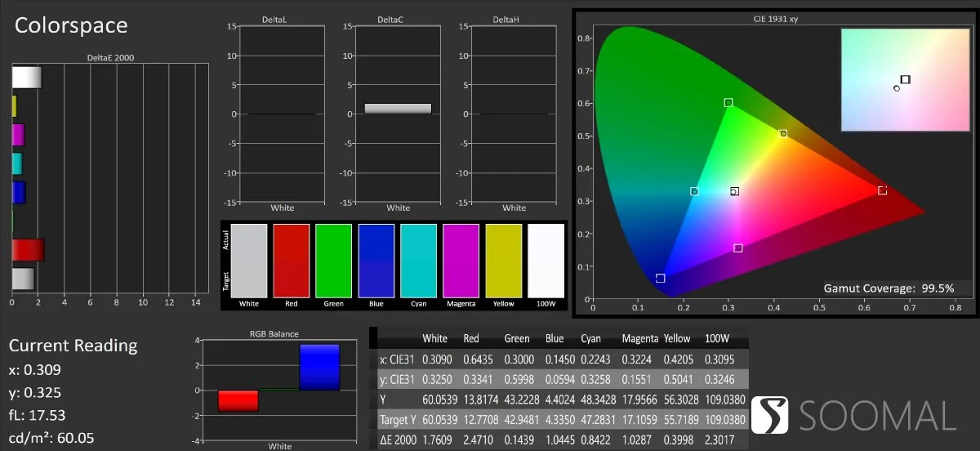The width and height of the screenshot is (980, 451).
Task: Click the fL: 17.53 reading
Action: 38,415
